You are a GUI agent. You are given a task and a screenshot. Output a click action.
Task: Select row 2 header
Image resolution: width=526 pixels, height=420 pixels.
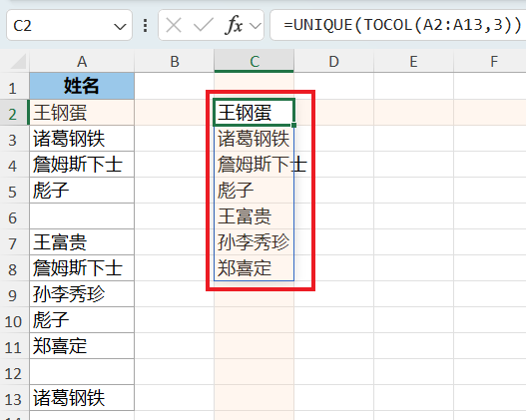tap(13, 114)
